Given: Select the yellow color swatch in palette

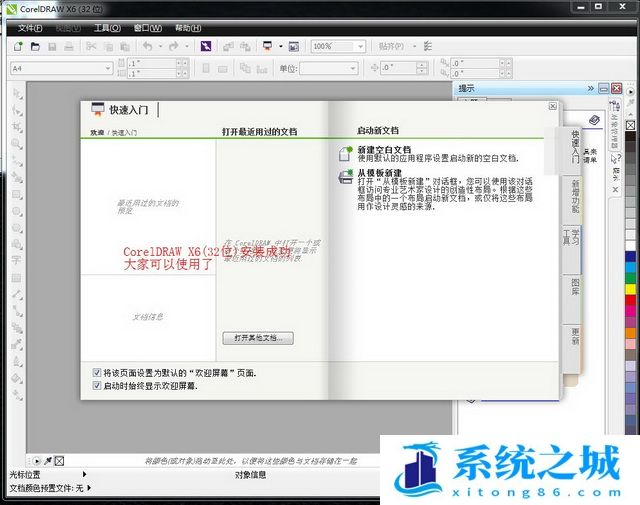Looking at the screenshot, I should 631,289.
